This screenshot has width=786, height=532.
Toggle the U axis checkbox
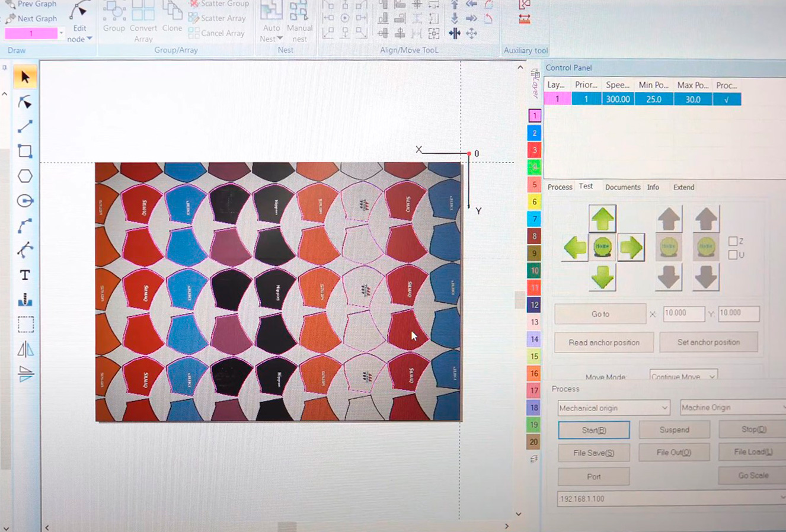(733, 255)
